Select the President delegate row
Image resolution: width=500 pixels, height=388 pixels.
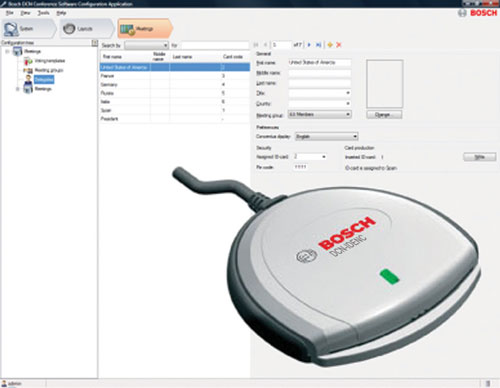click(175, 119)
